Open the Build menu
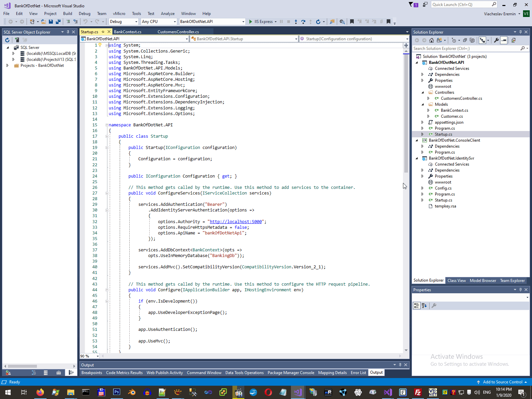The image size is (532, 399). click(67, 14)
